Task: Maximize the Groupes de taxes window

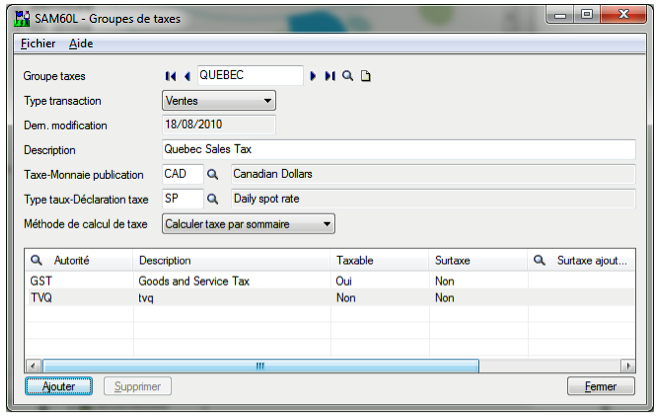Action: click(587, 15)
